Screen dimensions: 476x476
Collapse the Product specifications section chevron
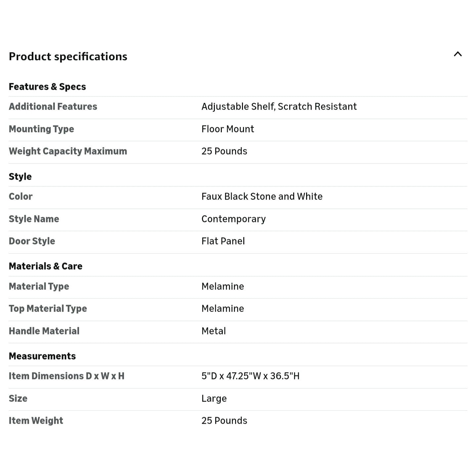[x=457, y=54]
